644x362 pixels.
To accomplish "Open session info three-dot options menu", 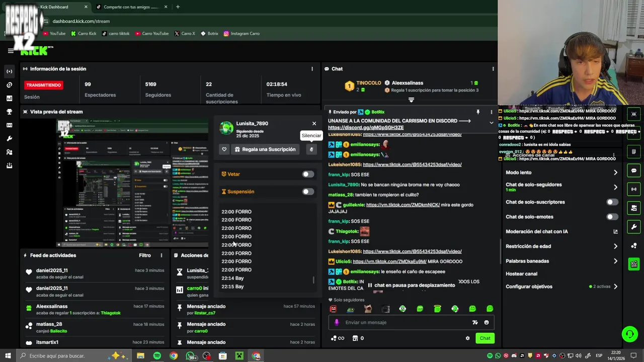I will pos(312,69).
